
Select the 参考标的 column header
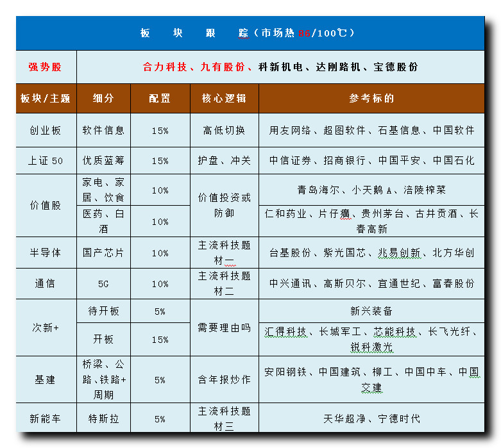(371, 99)
